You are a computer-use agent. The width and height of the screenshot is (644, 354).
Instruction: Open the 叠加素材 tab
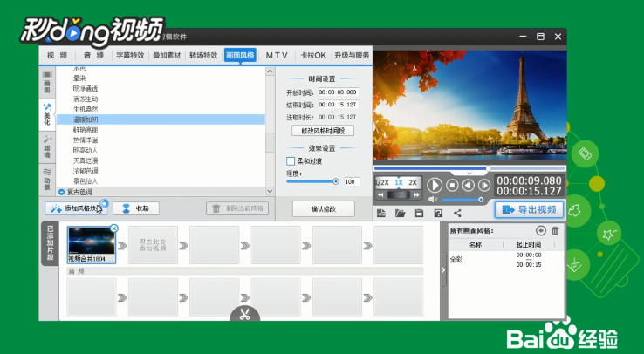tap(167, 56)
